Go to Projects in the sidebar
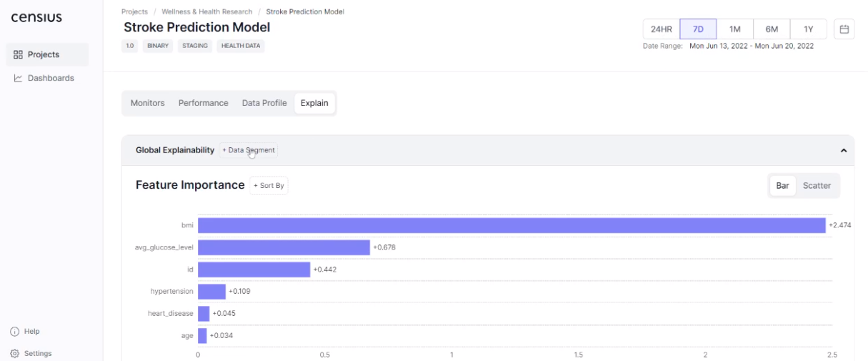Viewport: 868px width, 361px height. (47, 54)
